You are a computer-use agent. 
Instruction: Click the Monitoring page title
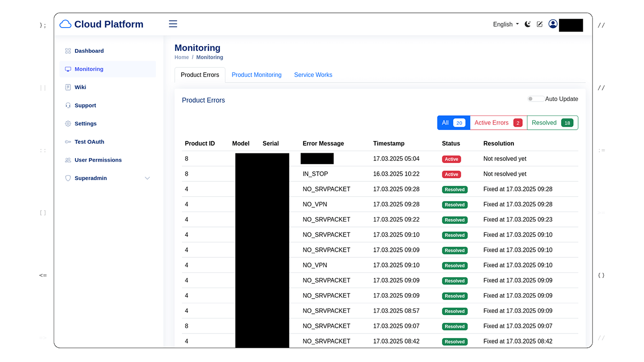(x=197, y=48)
